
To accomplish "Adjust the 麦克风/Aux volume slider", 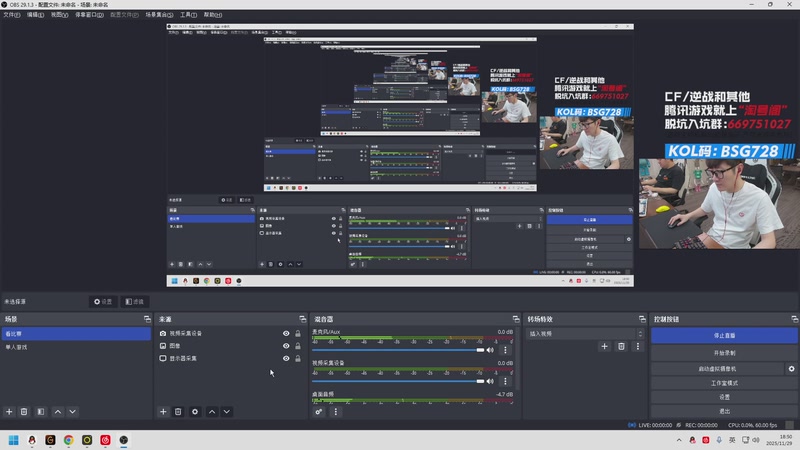I will (x=398, y=350).
